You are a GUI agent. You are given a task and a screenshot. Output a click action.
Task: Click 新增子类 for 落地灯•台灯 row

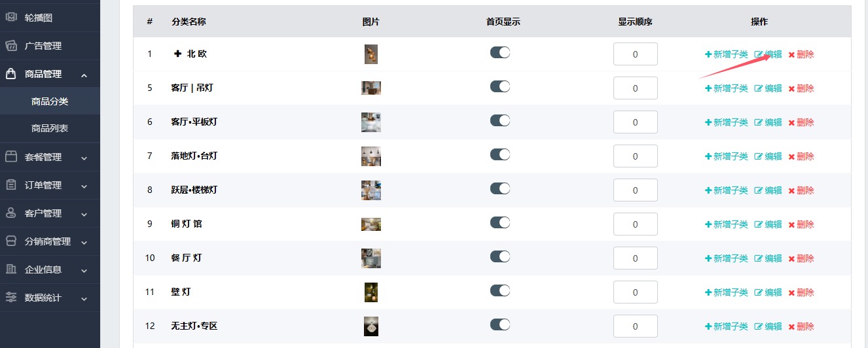click(x=727, y=156)
